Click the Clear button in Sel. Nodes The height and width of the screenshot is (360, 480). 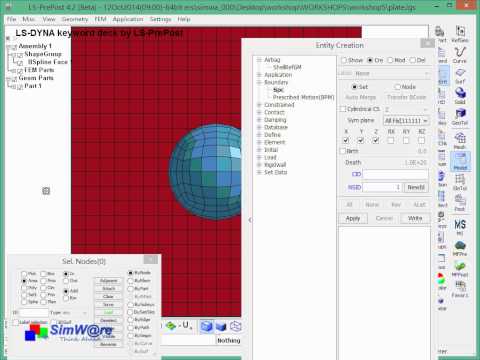(x=108, y=297)
